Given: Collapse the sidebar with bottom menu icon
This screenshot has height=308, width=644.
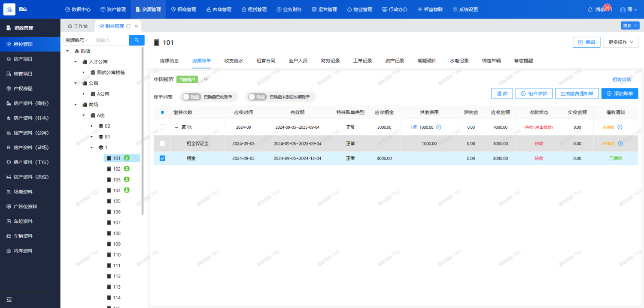Looking at the screenshot, I should (x=9, y=299).
